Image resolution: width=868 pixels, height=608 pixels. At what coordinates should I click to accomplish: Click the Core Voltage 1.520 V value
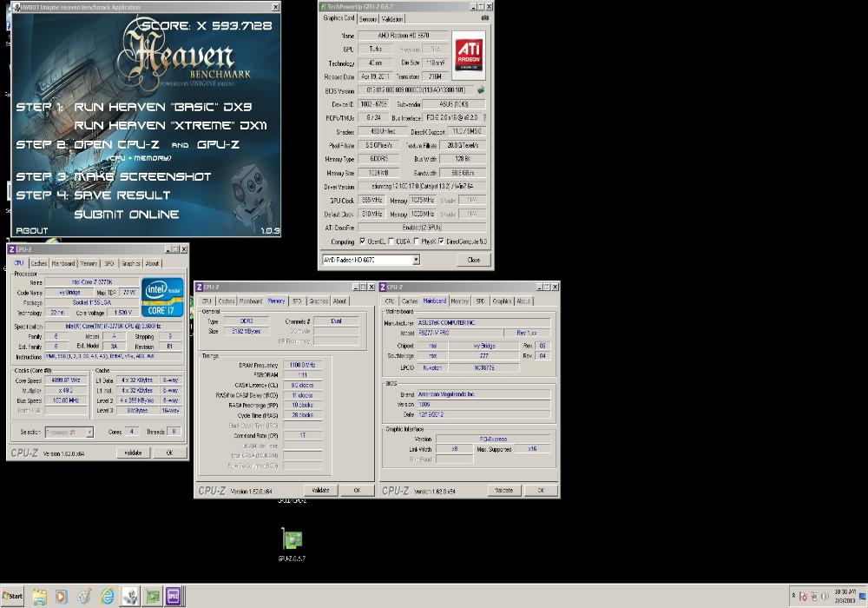click(123, 313)
